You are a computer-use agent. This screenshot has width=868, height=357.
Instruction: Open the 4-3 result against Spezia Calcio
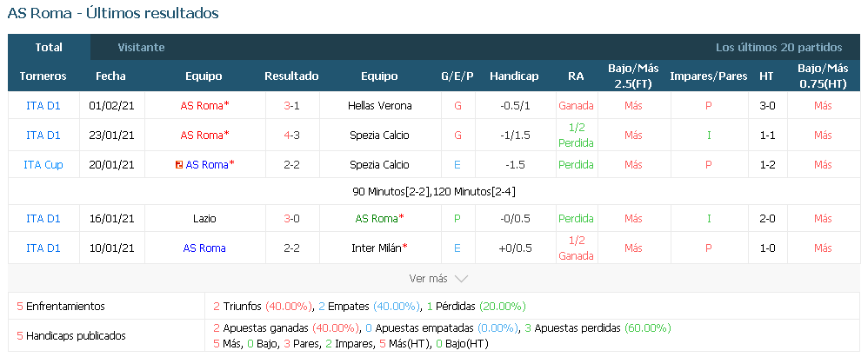pos(291,135)
